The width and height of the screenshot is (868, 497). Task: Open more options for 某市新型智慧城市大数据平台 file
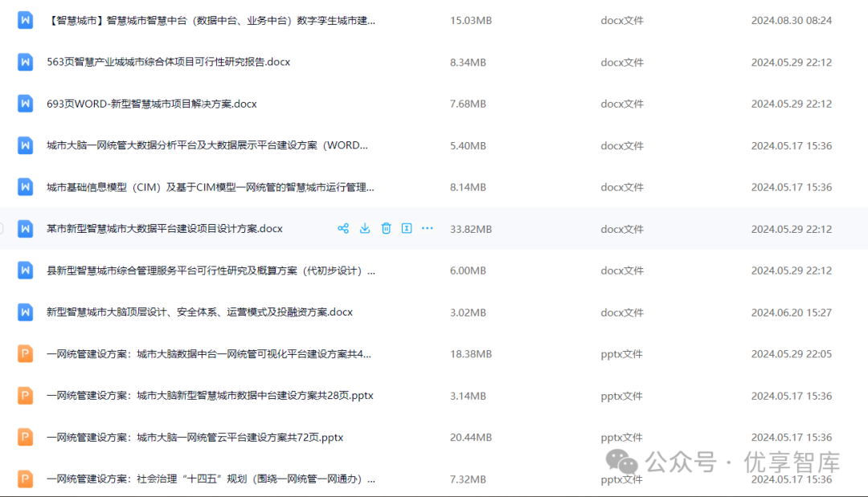[428, 228]
